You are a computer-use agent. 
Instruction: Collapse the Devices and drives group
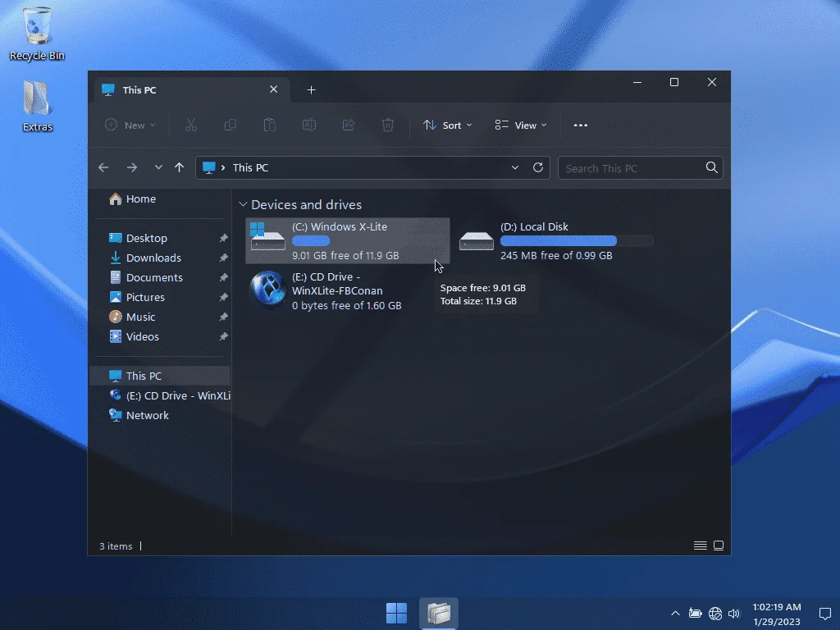click(x=243, y=204)
